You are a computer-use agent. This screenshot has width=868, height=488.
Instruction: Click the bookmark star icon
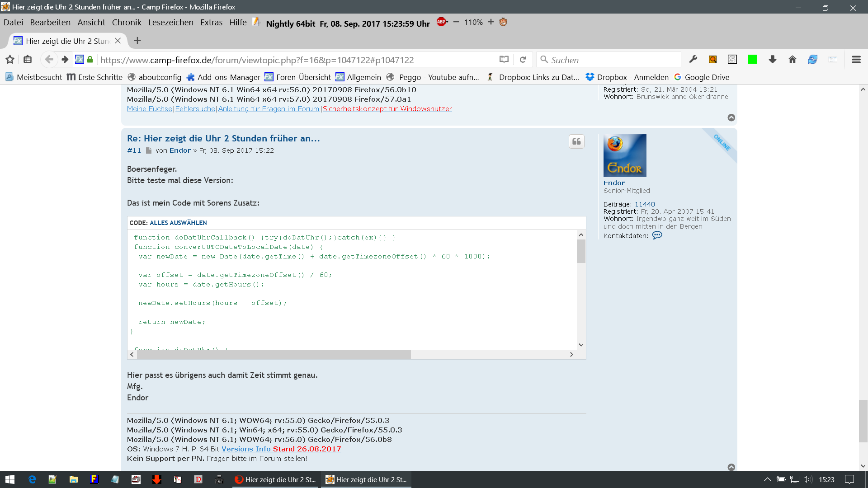[10, 59]
